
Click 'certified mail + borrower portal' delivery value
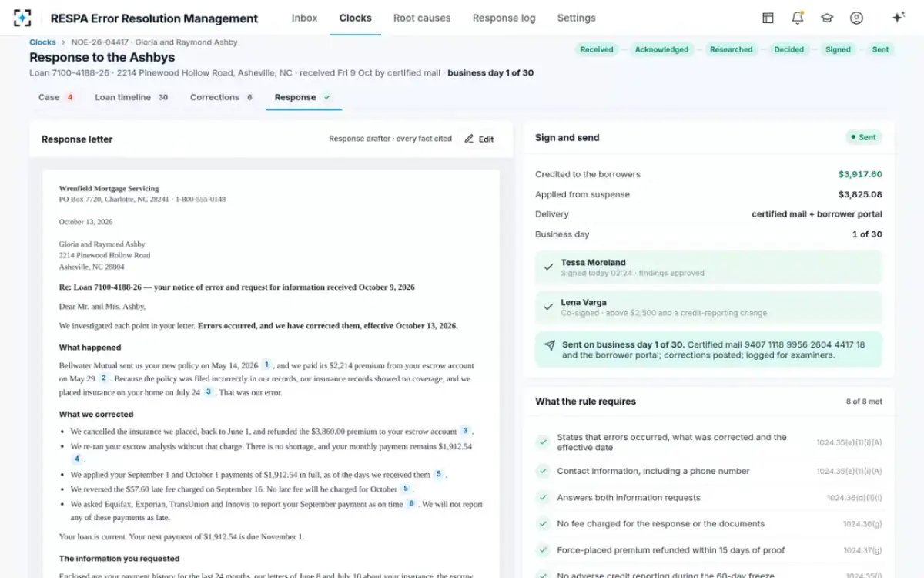817,214
